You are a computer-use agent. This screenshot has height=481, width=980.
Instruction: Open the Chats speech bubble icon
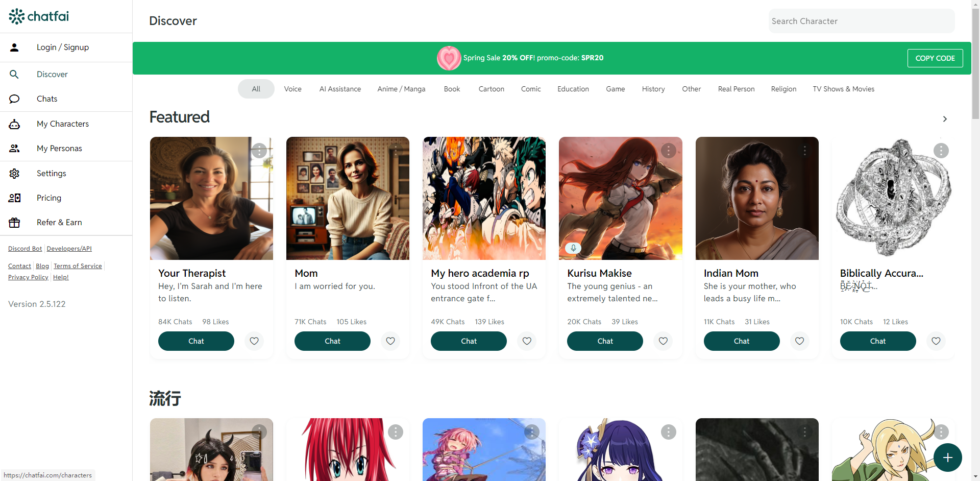(14, 99)
